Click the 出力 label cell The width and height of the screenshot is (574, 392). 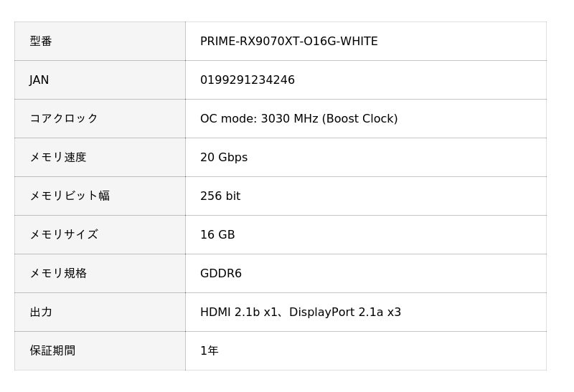point(41,312)
